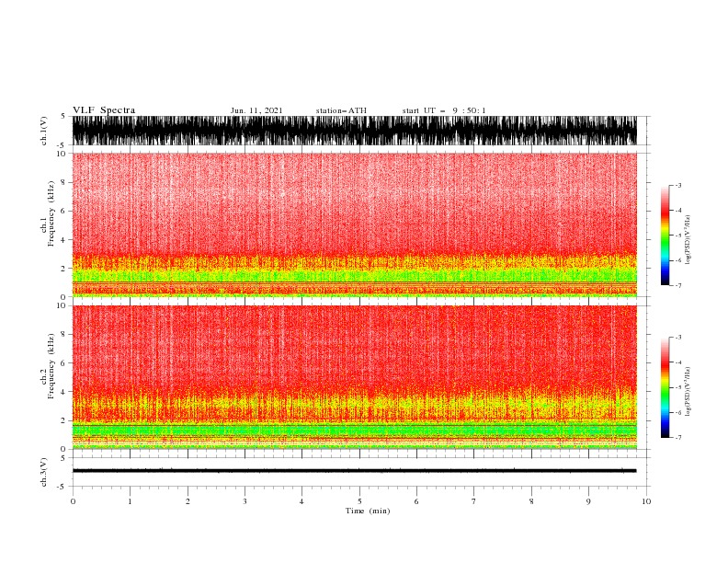The image size is (728, 563).
Task: Click the "10" kHz tick on ch.2 frequency axis
Action: [x=62, y=305]
